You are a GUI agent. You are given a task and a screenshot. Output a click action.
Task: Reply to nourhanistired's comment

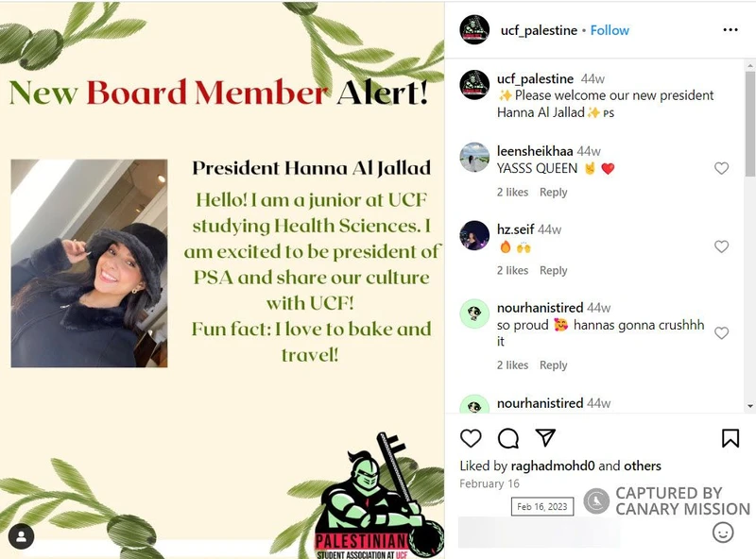tap(553, 365)
